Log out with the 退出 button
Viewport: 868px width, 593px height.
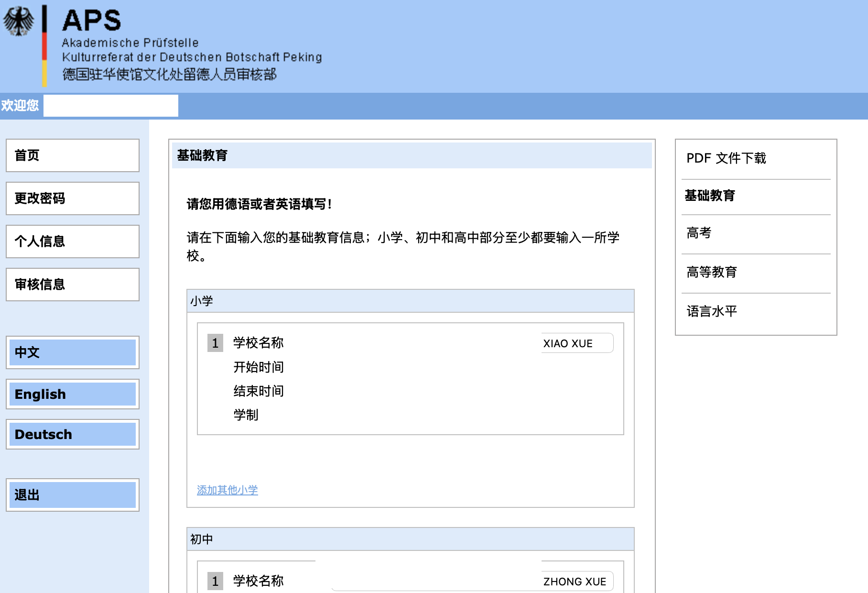pos(73,495)
